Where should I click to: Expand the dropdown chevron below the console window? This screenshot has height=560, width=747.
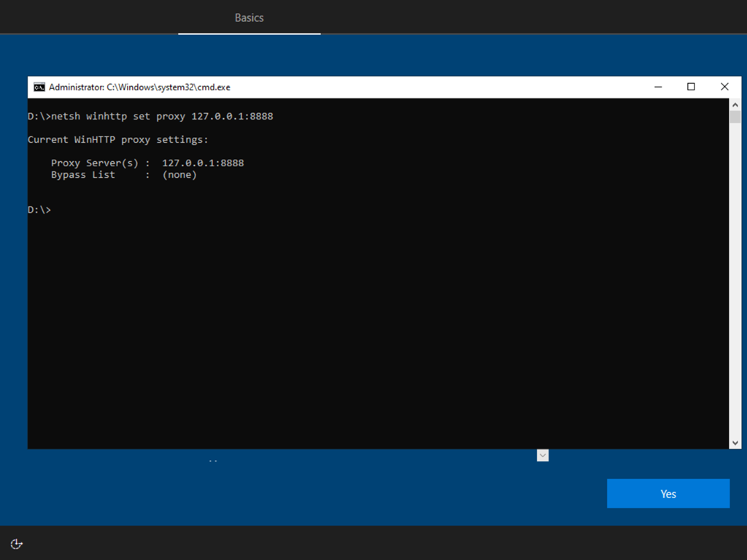(542, 455)
